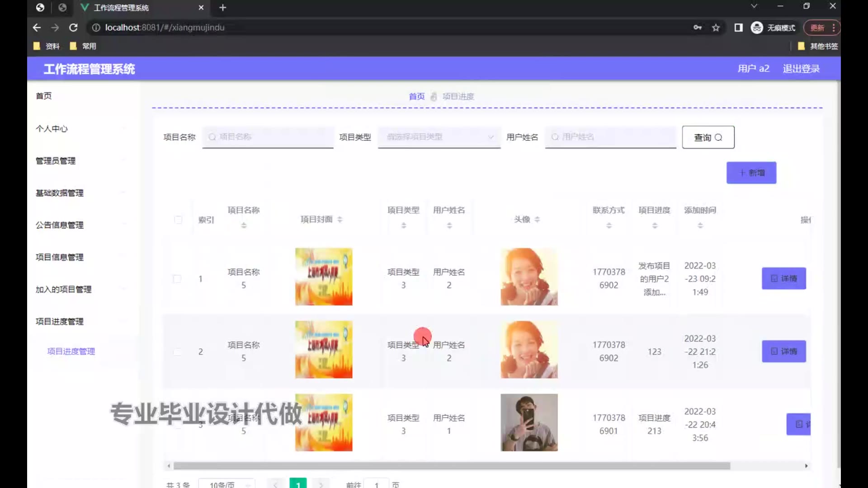Open the 项目类型 dropdown selector
Screen dimensions: 868x488
pos(439,137)
